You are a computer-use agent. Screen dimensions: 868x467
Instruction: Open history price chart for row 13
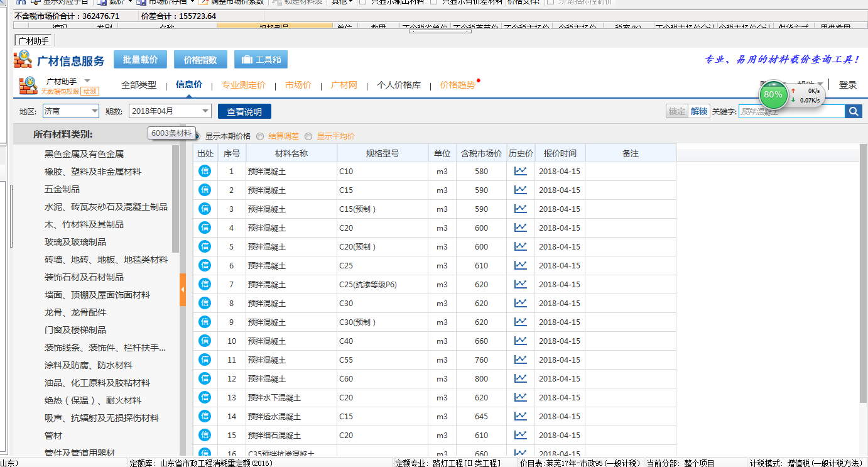pyautogui.click(x=521, y=397)
